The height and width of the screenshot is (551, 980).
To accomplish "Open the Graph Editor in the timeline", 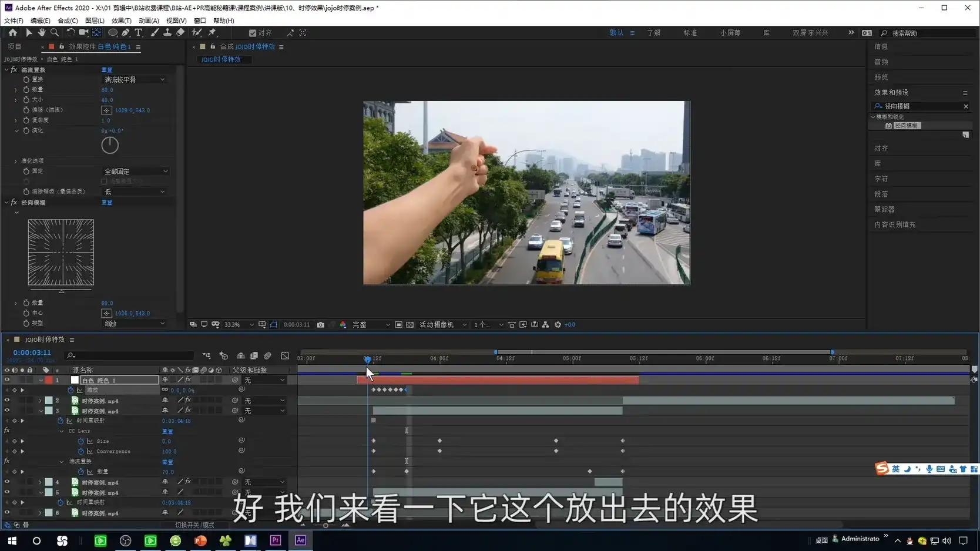I will (x=285, y=355).
